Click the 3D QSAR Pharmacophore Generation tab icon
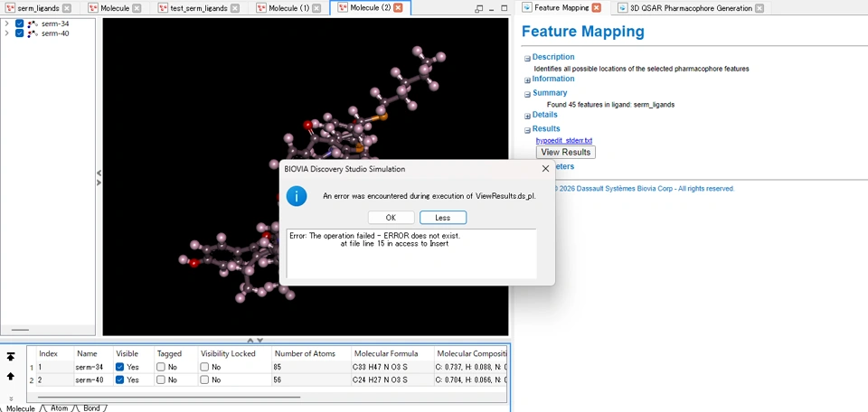Image resolution: width=868 pixels, height=412 pixels. point(623,8)
